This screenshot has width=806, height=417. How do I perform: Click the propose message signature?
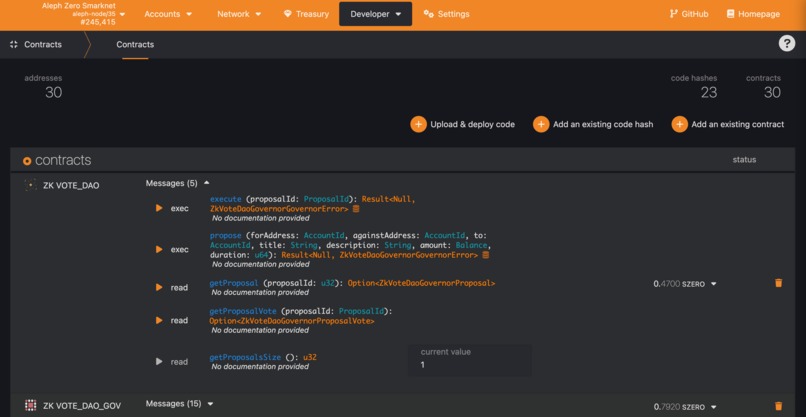[352, 245]
